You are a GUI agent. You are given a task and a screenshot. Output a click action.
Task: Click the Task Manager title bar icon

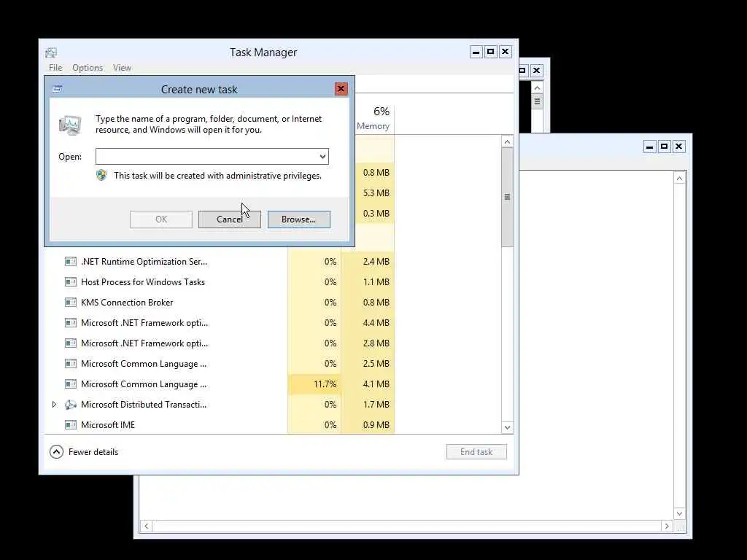tap(51, 52)
